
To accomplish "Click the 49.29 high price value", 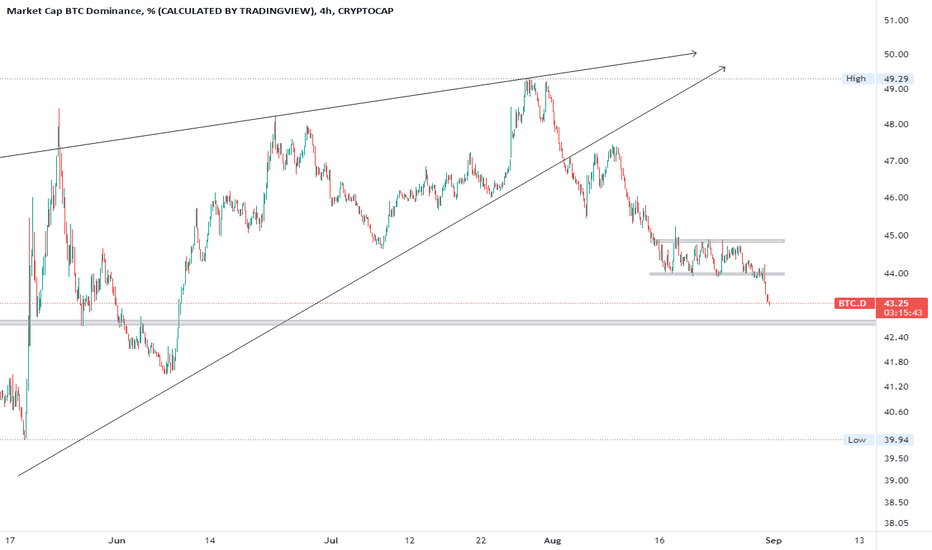I will point(896,78).
